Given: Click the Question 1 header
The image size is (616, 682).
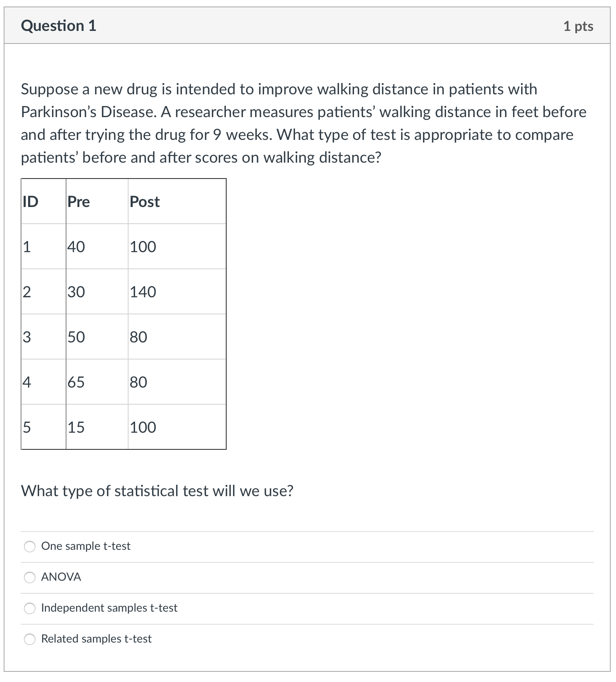Looking at the screenshot, I should click(x=59, y=26).
